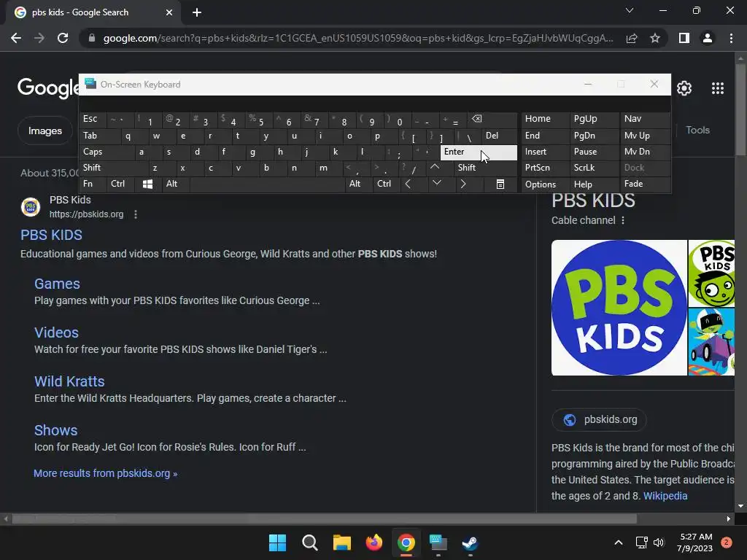Toggle the Nav key

pyautogui.click(x=645, y=119)
